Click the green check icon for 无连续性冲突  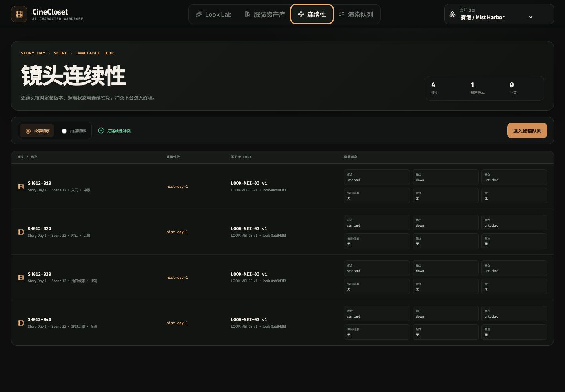(x=101, y=131)
